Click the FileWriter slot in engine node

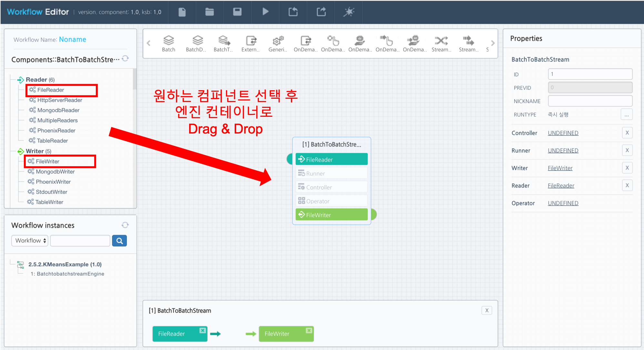click(332, 215)
